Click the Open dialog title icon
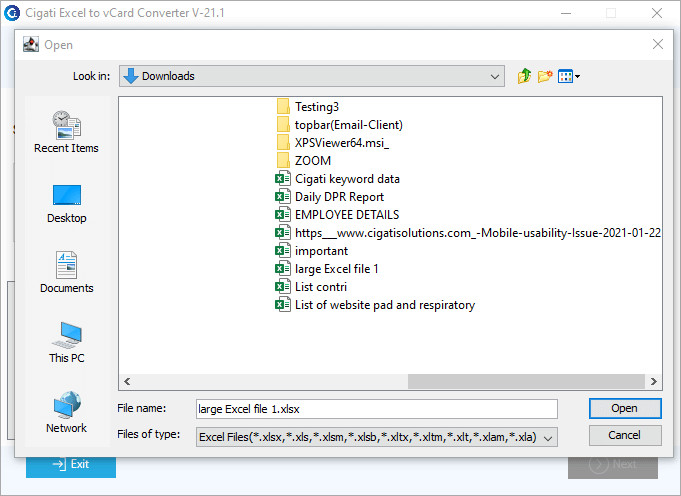The width and height of the screenshot is (681, 496). pos(31,44)
